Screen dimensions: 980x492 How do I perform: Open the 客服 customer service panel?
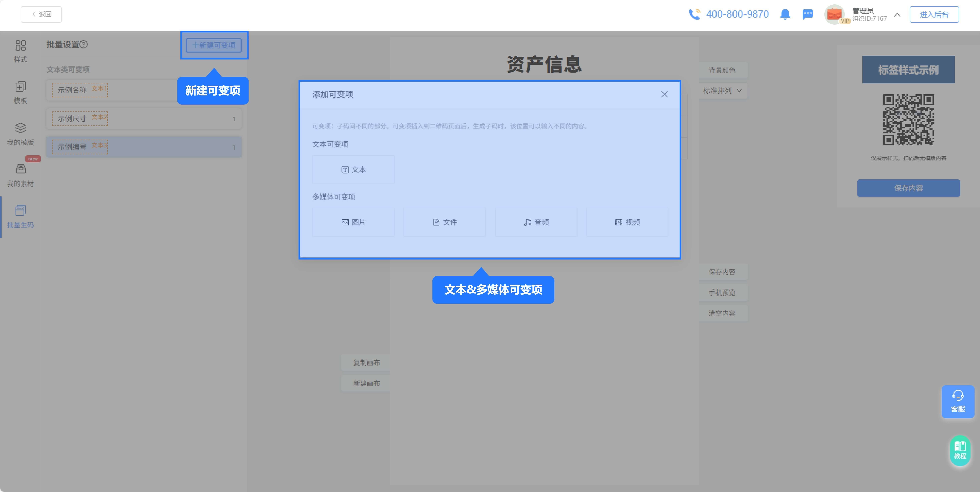958,402
